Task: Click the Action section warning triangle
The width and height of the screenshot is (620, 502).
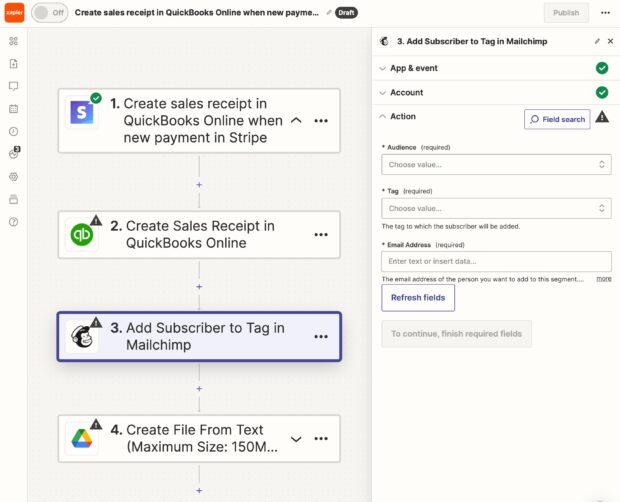Action: (602, 117)
